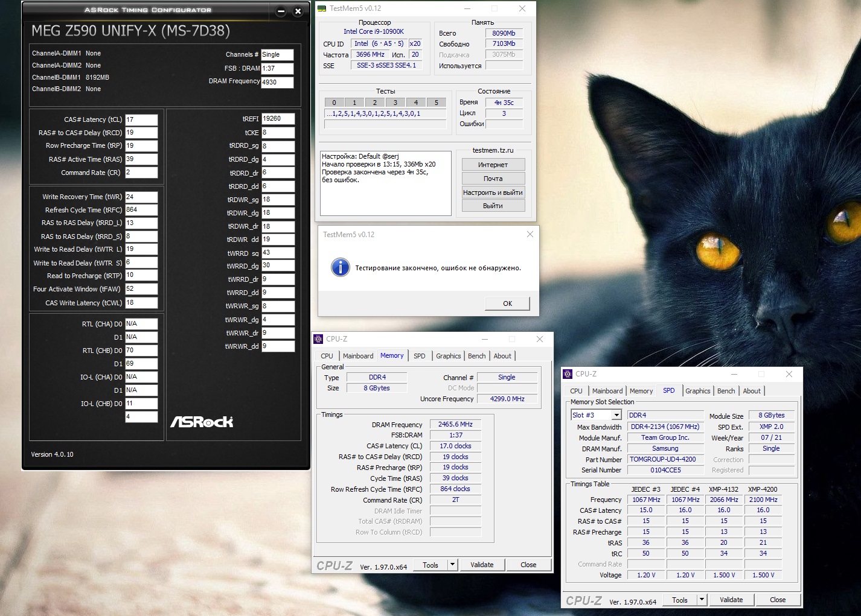Image resolution: width=861 pixels, height=616 pixels.
Task: Click the Выйти button in TestMem5
Action: click(x=493, y=206)
